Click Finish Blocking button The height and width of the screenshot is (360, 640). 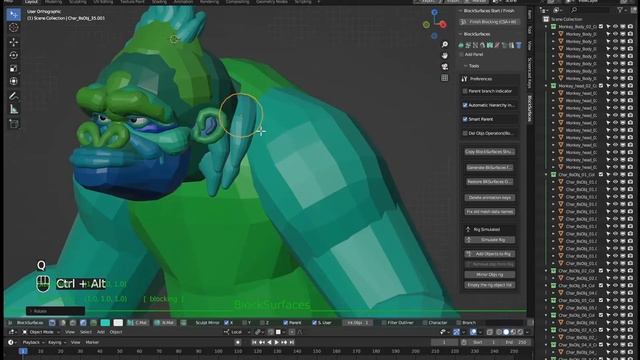point(490,22)
